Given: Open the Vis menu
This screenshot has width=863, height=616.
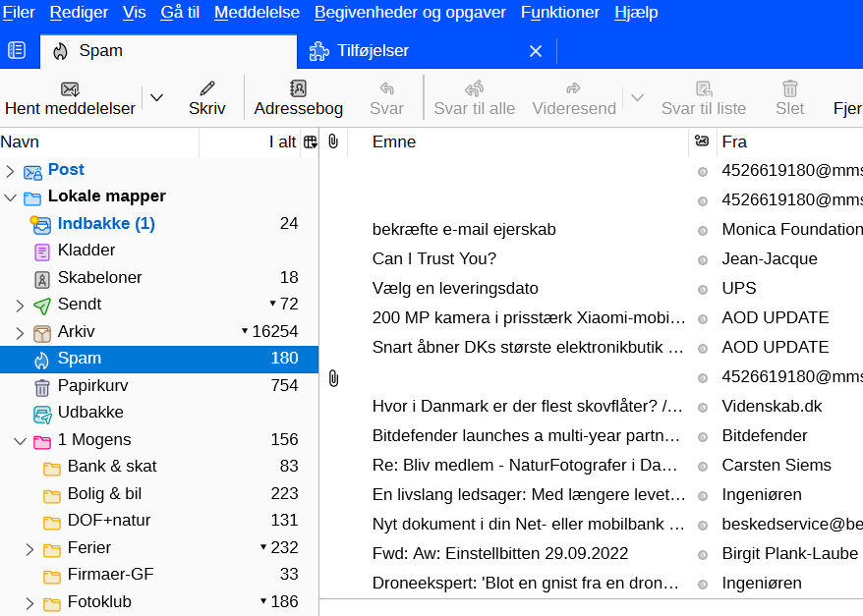Looking at the screenshot, I should [135, 12].
